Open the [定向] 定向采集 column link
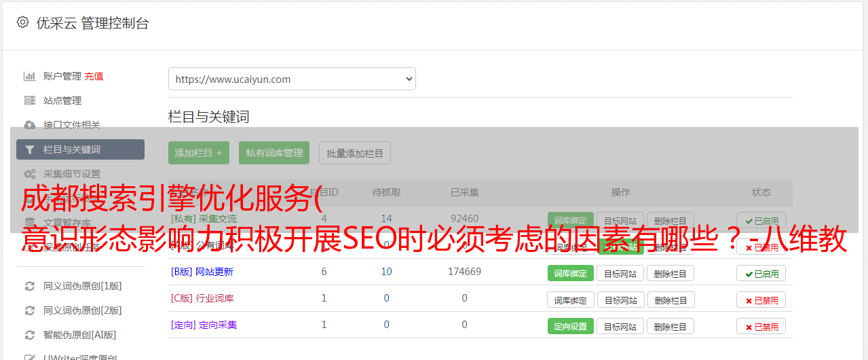The width and height of the screenshot is (868, 360). 204,325
